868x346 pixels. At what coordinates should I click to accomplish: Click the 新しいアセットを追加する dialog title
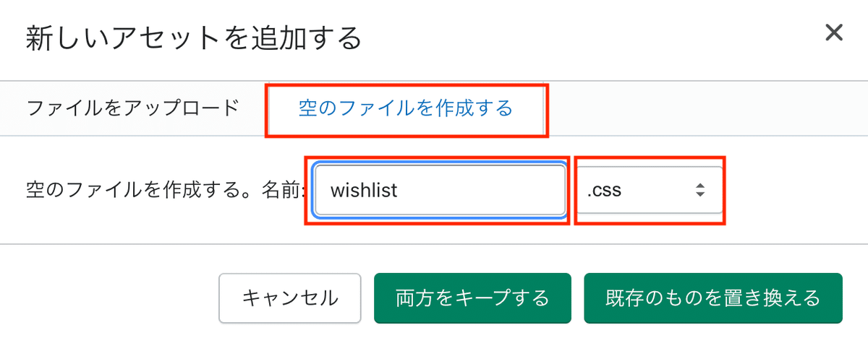tap(193, 38)
